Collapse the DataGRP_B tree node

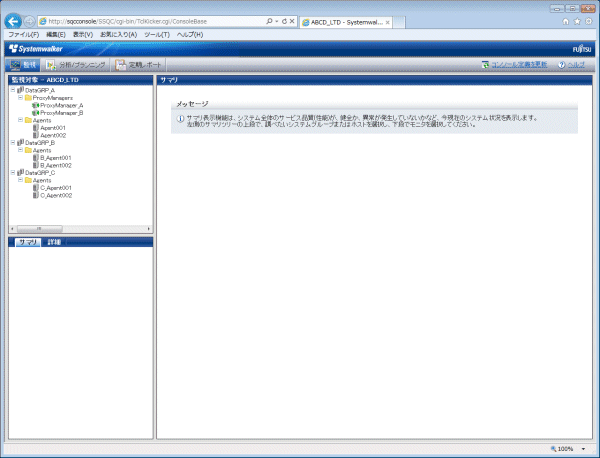[x=13, y=142]
